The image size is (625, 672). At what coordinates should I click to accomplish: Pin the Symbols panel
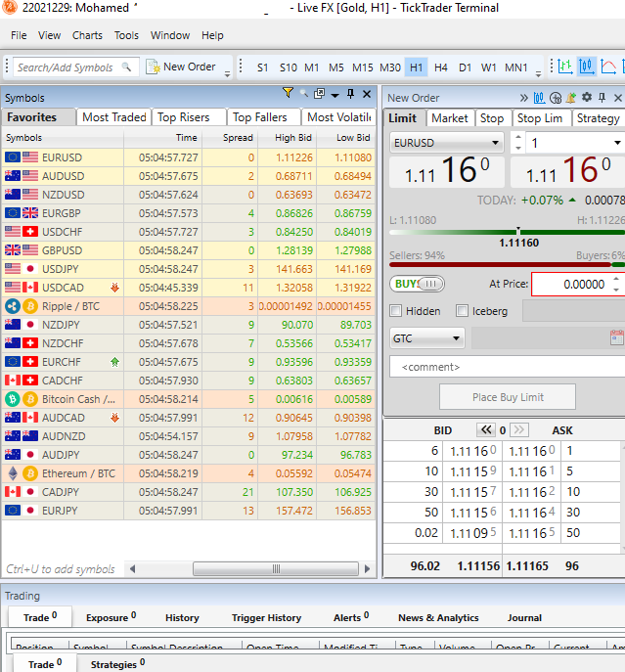pos(351,94)
